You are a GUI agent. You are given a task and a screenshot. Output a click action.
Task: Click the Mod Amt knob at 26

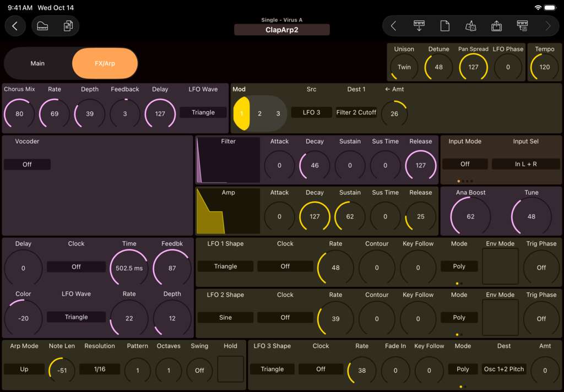coord(394,114)
